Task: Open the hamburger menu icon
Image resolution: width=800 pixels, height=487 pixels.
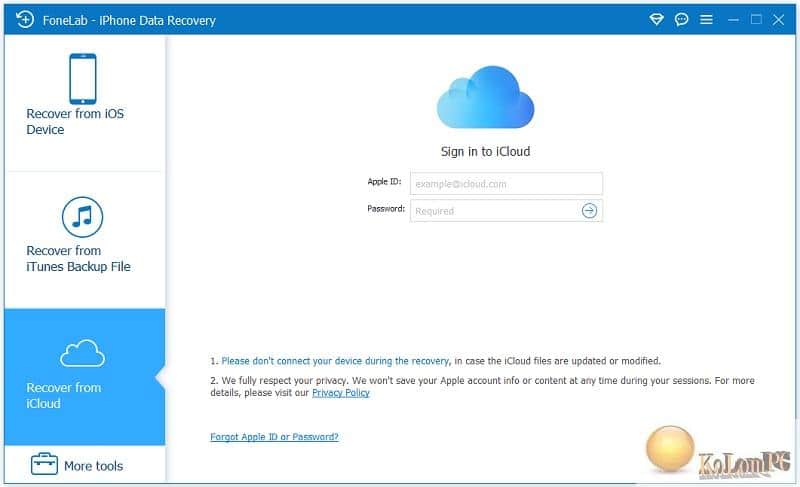Action: point(706,19)
